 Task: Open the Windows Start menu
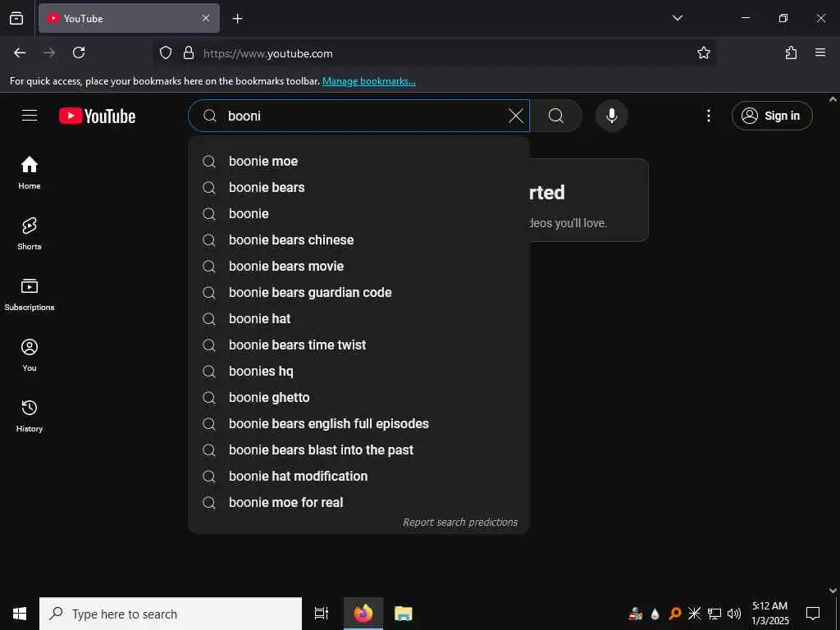(x=20, y=614)
